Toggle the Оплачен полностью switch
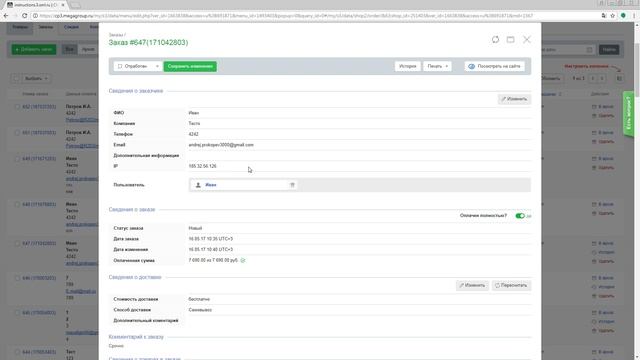This screenshot has width=640, height=360. coord(520,216)
